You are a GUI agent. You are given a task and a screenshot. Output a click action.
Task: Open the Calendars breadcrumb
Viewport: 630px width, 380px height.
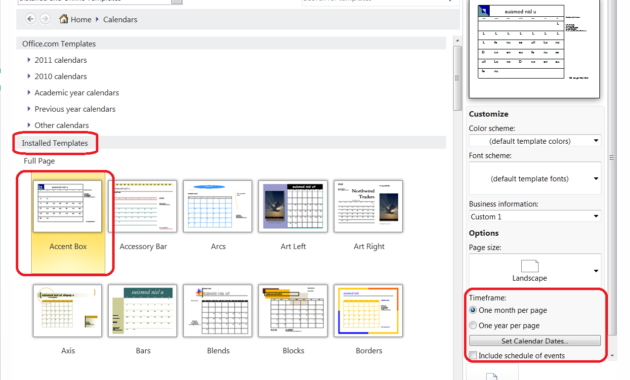pyautogui.click(x=120, y=19)
